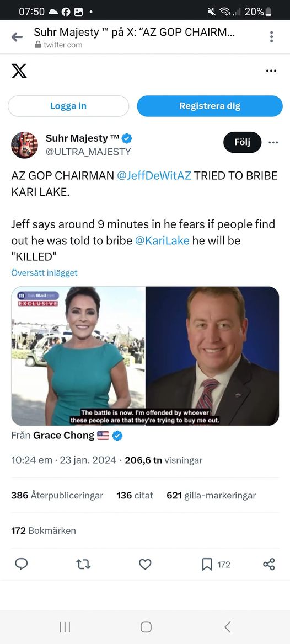Go back with the browser back arrow

tap(17, 37)
